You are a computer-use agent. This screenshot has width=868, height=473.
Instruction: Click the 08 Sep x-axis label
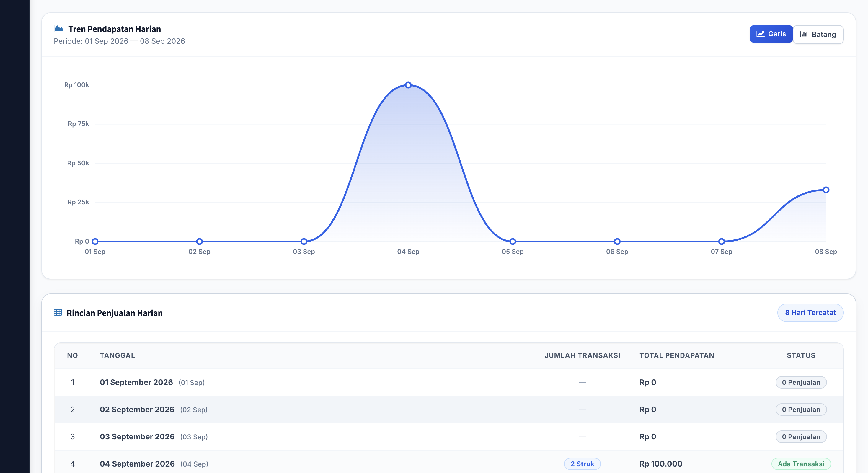(x=825, y=252)
